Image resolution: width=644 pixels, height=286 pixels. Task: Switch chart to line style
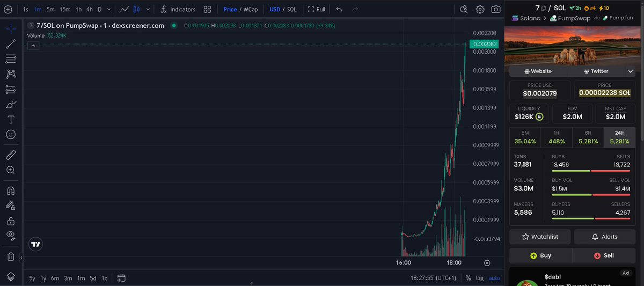[125, 9]
